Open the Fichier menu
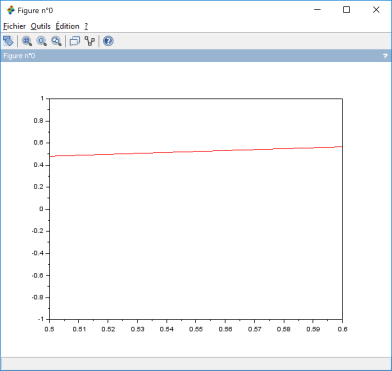Viewport: 392px width, 371px height. (x=14, y=26)
